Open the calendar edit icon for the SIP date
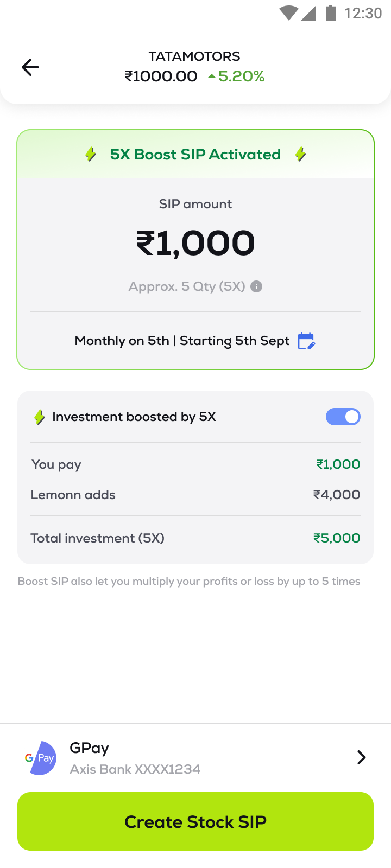 (x=306, y=341)
